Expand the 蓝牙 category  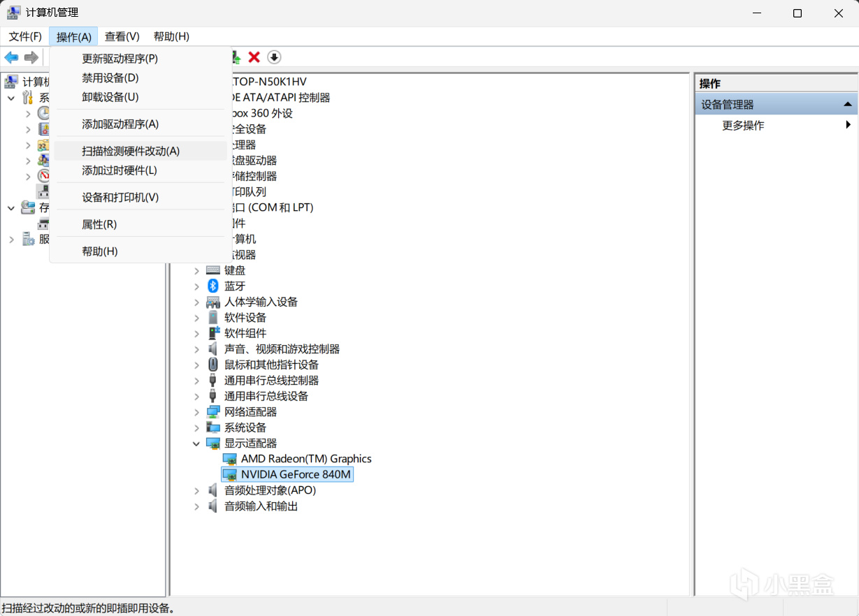point(197,286)
